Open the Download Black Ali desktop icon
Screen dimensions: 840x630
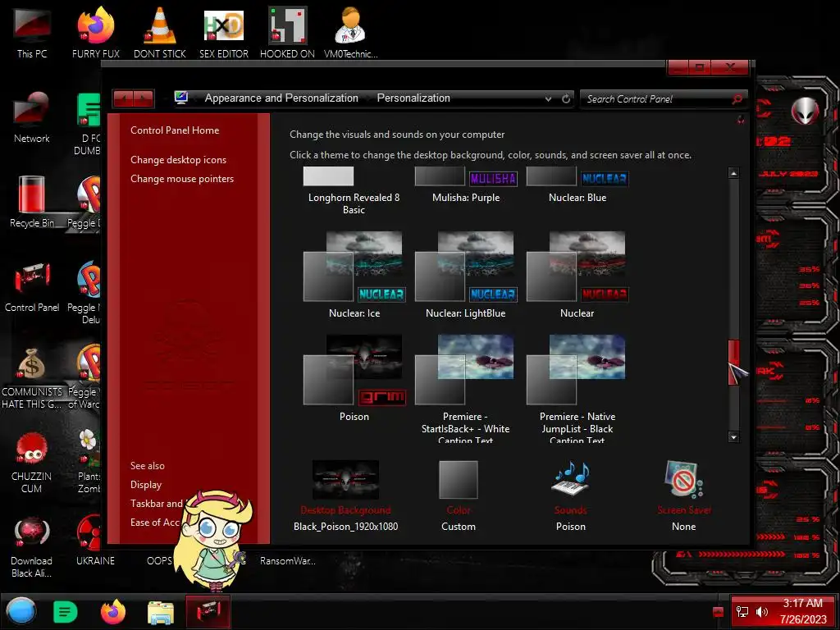32,546
